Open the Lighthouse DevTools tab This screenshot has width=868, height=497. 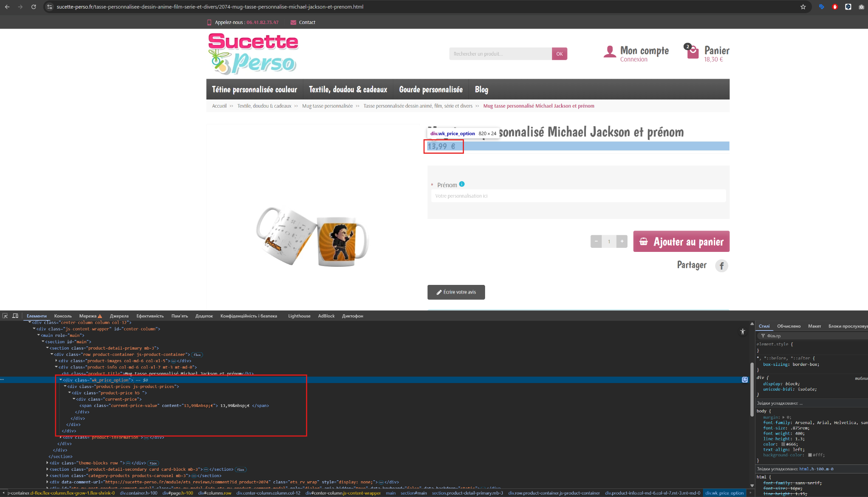(299, 316)
